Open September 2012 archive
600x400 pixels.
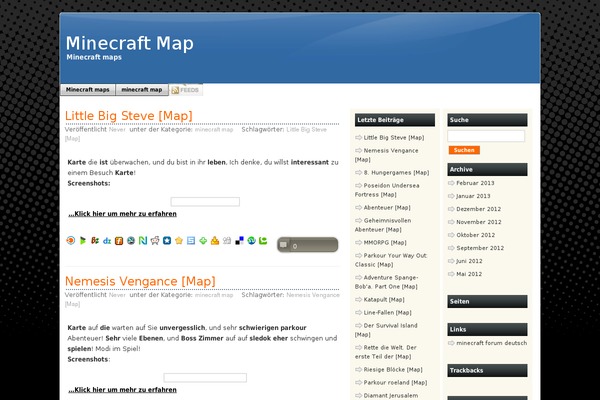480,248
